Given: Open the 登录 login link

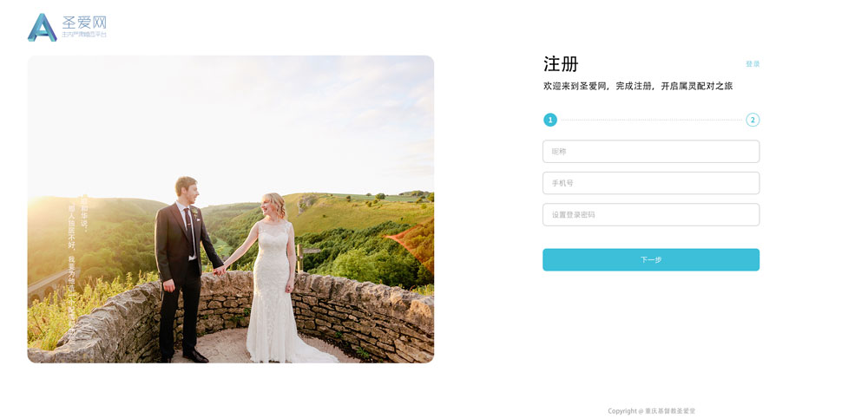Looking at the screenshot, I should (753, 64).
